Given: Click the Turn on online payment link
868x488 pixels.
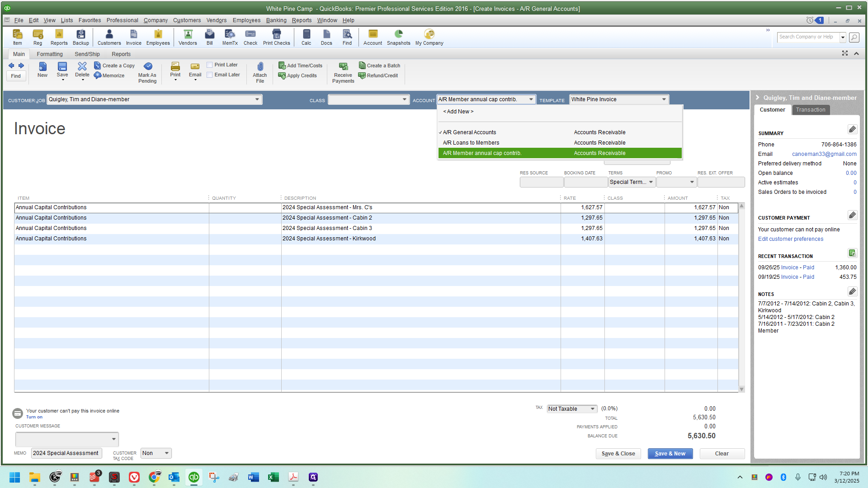Looking at the screenshot, I should 34,417.
